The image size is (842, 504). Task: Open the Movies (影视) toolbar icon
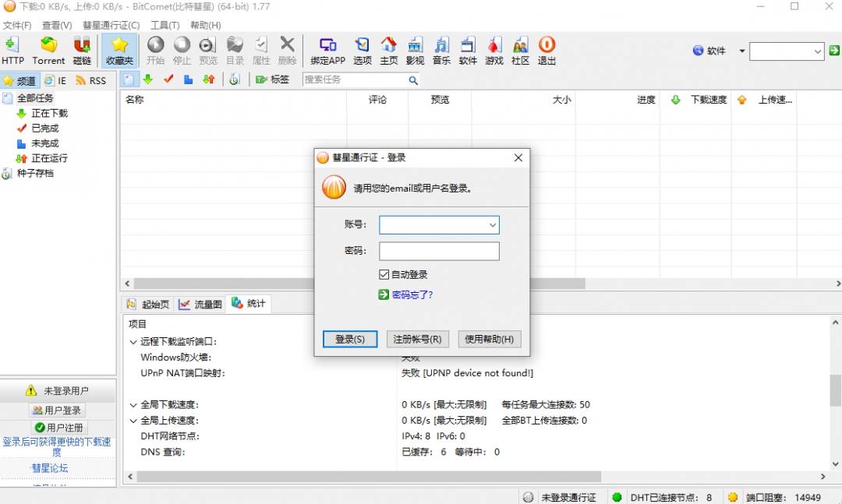click(x=415, y=51)
